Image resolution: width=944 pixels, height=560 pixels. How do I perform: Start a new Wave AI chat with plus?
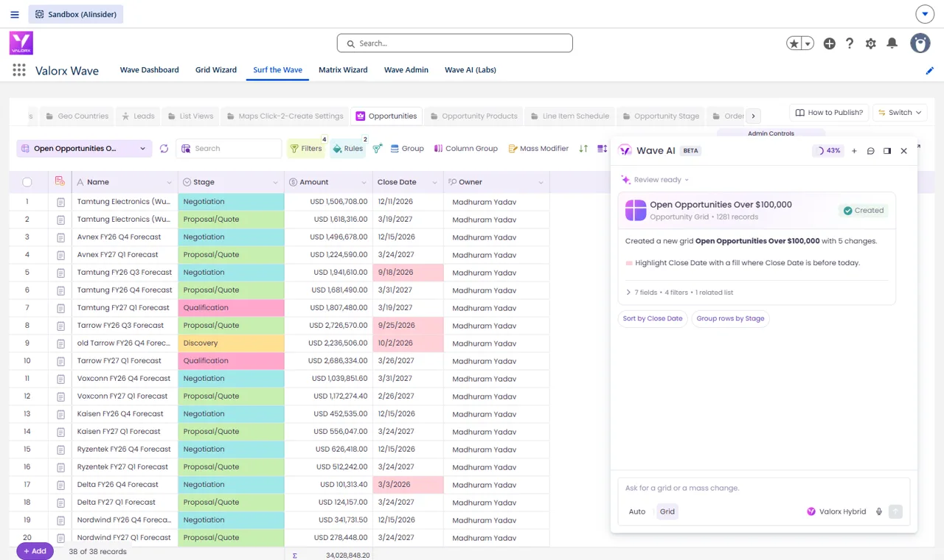(854, 150)
